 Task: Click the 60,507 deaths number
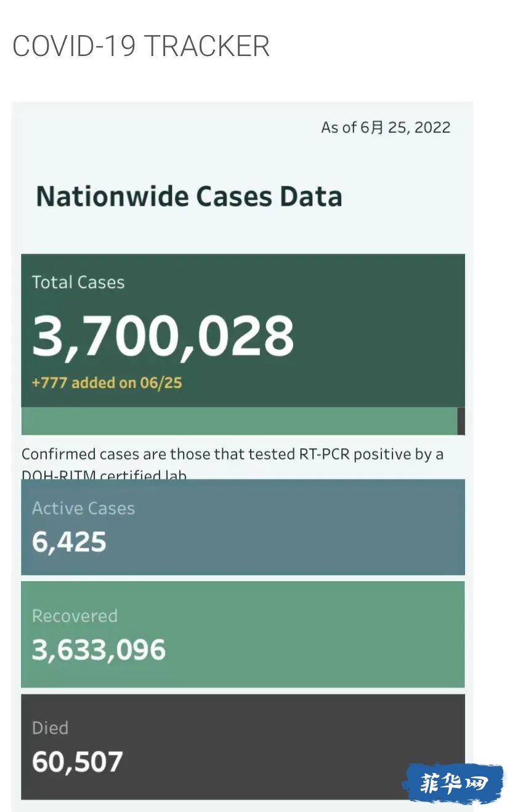(x=78, y=762)
